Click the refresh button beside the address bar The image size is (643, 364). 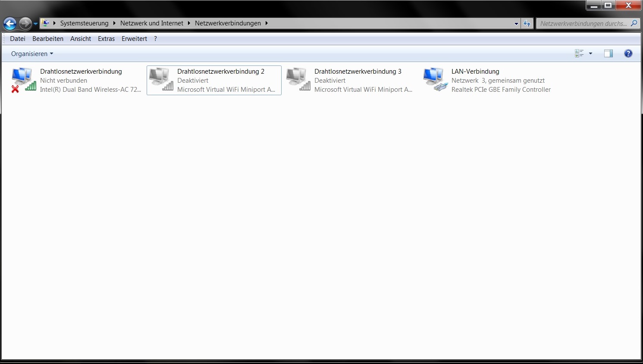click(527, 23)
